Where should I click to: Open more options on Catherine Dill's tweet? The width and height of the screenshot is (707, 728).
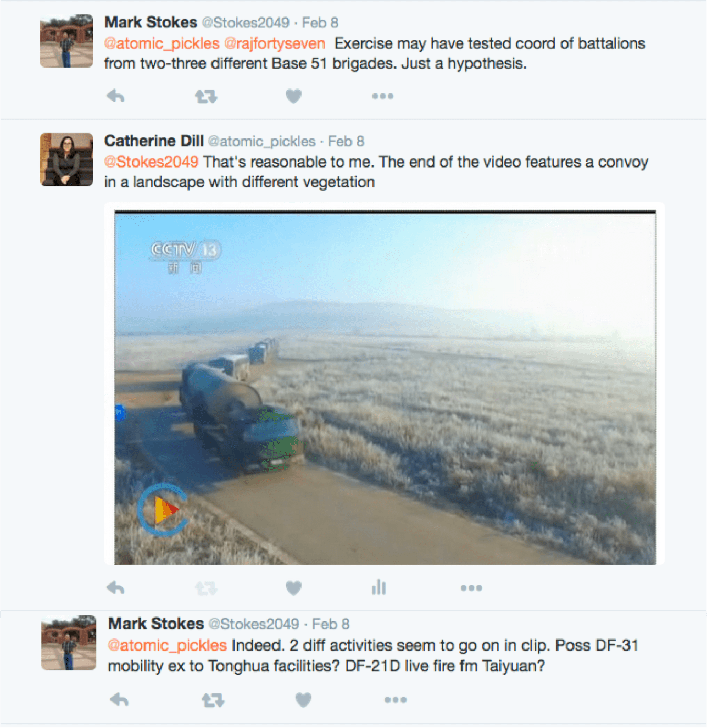[471, 588]
